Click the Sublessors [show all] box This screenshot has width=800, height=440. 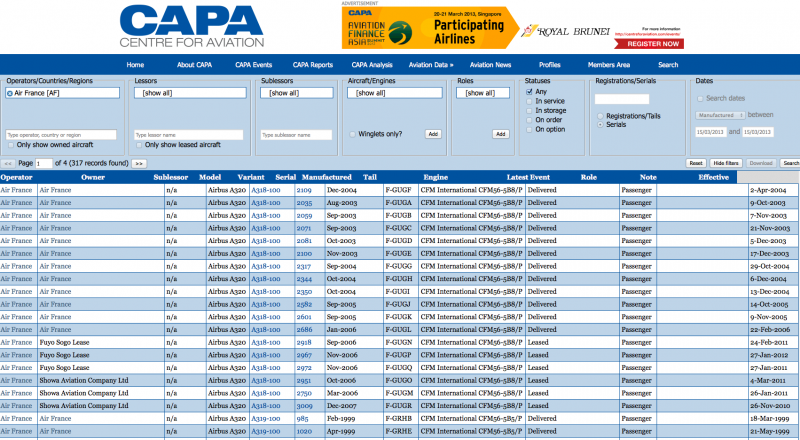pyautogui.click(x=297, y=93)
